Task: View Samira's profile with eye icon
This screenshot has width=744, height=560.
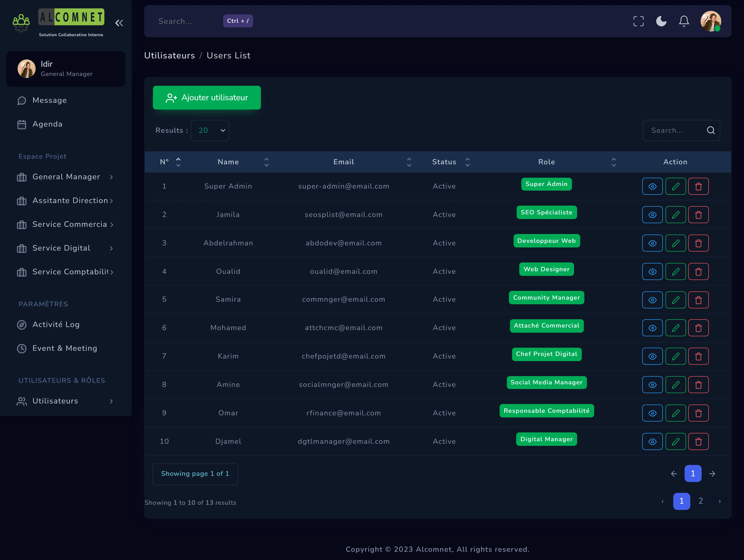Action: click(x=652, y=300)
